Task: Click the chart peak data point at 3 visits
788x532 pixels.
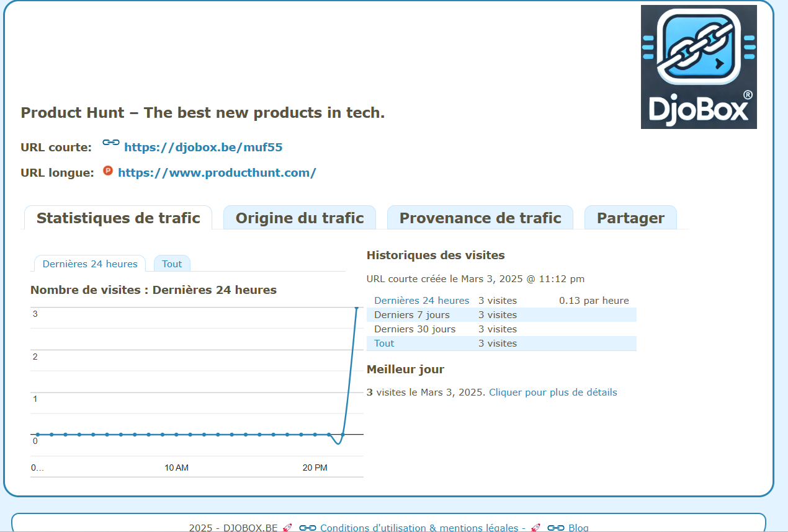Action: click(x=357, y=308)
